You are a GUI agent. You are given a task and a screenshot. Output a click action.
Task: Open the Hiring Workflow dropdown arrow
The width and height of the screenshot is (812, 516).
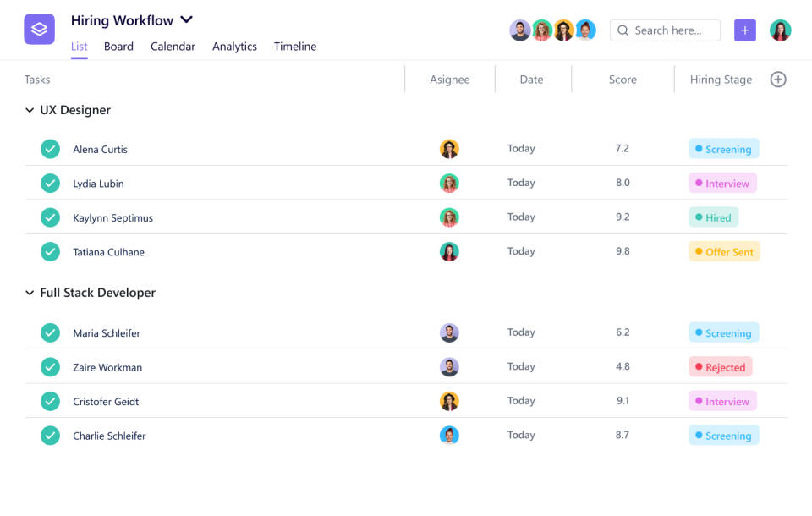[x=187, y=19]
